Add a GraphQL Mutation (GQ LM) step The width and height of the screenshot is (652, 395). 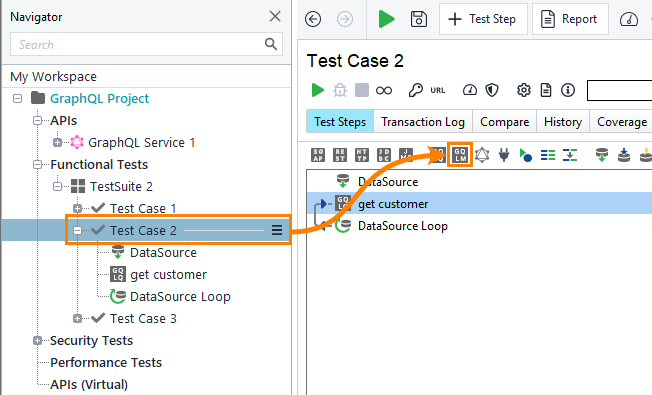coord(460,155)
